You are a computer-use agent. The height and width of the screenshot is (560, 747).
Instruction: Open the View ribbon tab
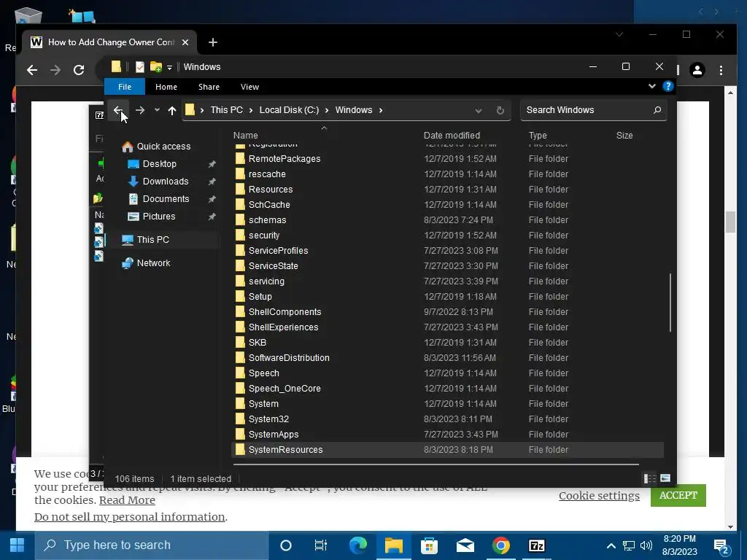coord(249,87)
